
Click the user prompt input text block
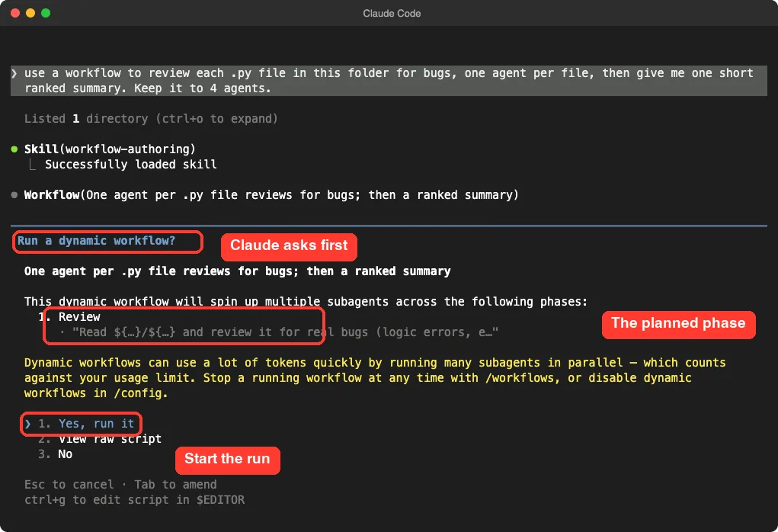389,80
